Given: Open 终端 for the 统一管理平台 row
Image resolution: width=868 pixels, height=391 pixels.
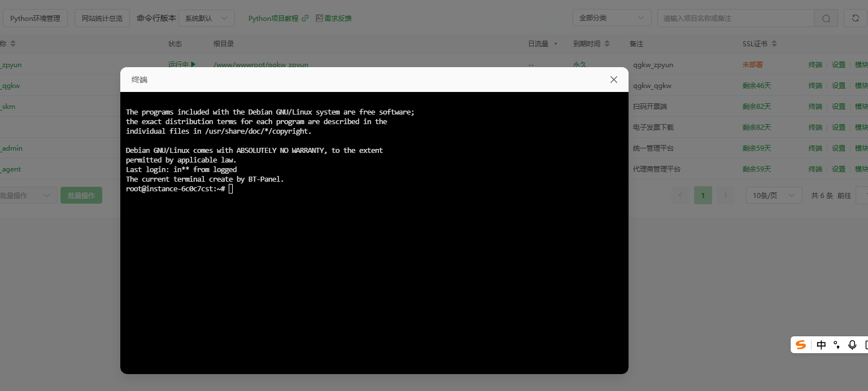Looking at the screenshot, I should pyautogui.click(x=815, y=148).
